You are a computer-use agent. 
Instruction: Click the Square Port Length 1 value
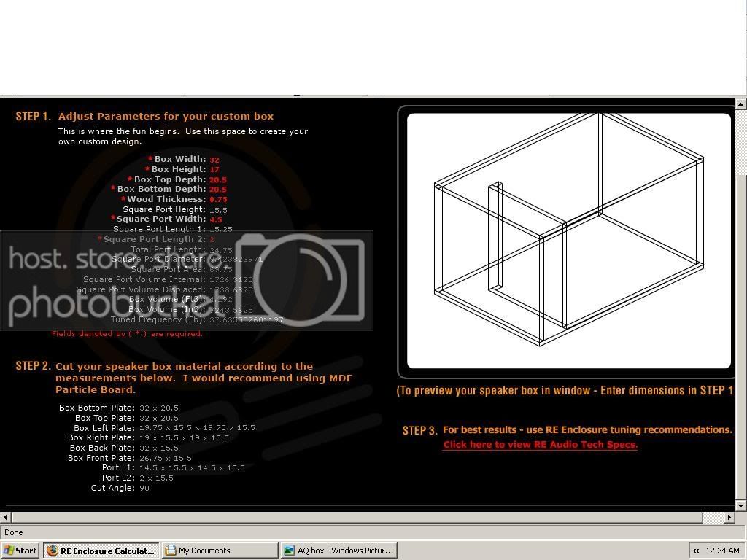[221, 229]
